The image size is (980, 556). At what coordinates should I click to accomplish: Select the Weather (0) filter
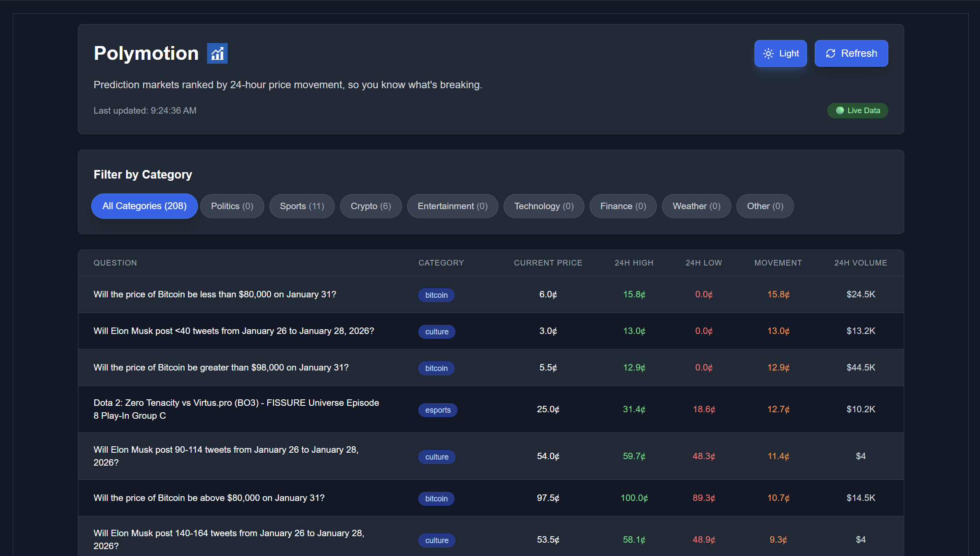click(696, 206)
